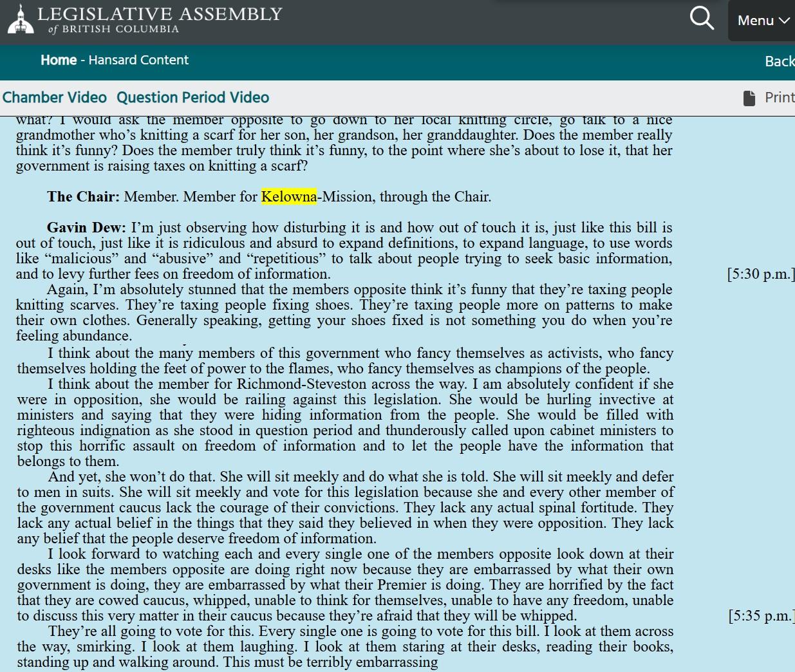This screenshot has height=672, width=795.
Task: Open the Chamber Video link
Action: [x=55, y=98]
